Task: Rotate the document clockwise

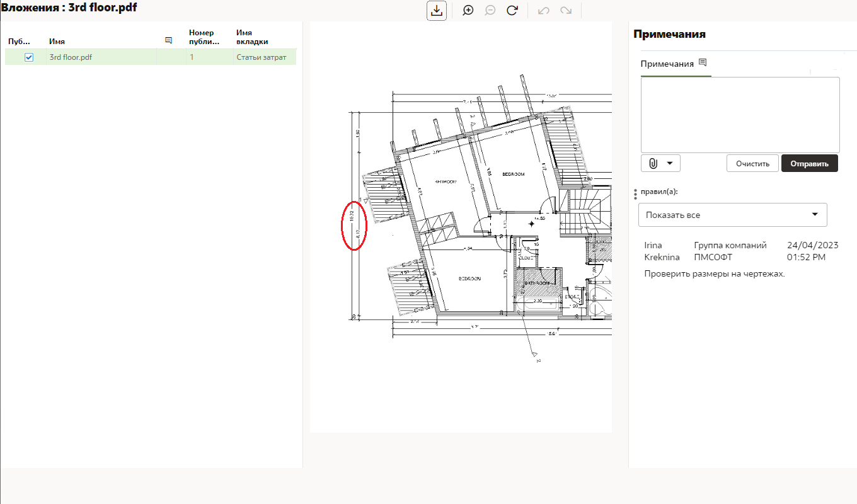Action: pyautogui.click(x=512, y=11)
